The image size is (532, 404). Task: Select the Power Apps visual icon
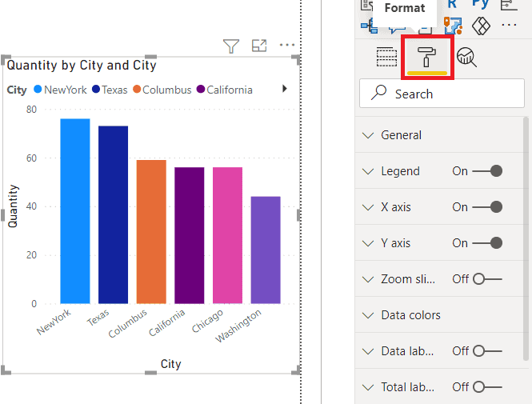(481, 25)
